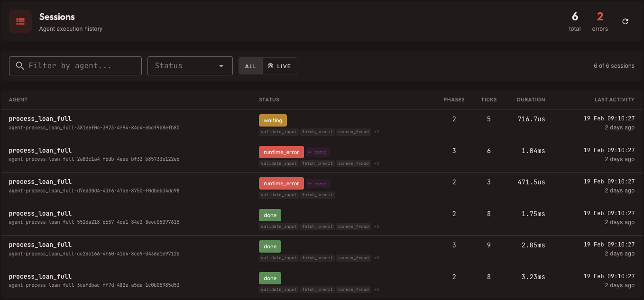
Task: Click the red sessions list icon in the header
Action: coord(20,21)
